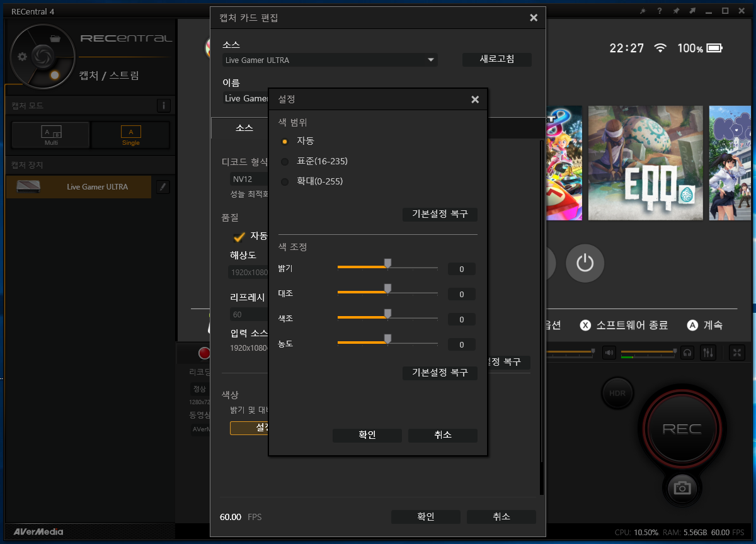This screenshot has width=756, height=544.
Task: Adjust the 농도 saturation slider
Action: click(x=387, y=343)
